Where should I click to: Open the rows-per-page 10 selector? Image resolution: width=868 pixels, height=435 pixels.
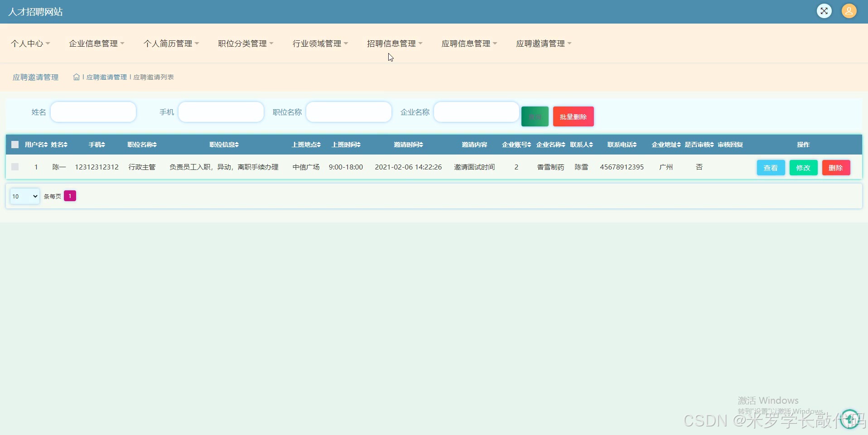pyautogui.click(x=25, y=196)
